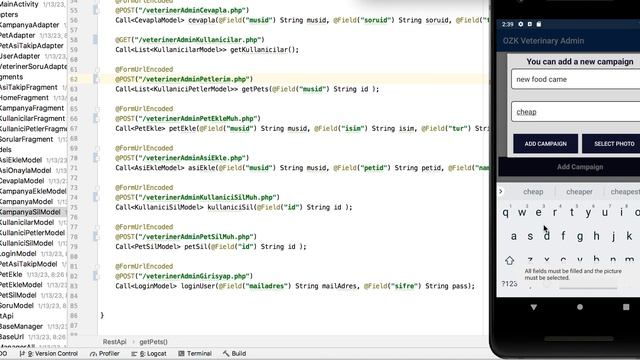This screenshot has height=360, width=640.
Task: Click the RestApi breadcrumb
Action: [114, 342]
